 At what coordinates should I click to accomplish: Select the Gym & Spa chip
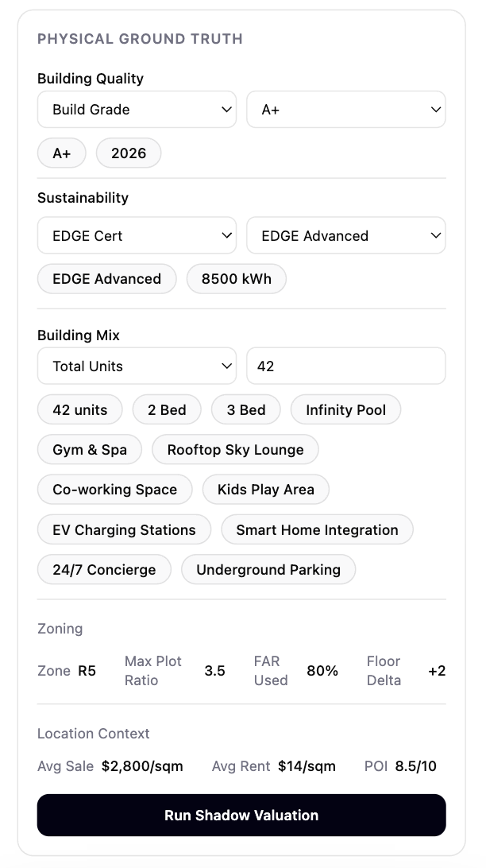click(x=90, y=450)
